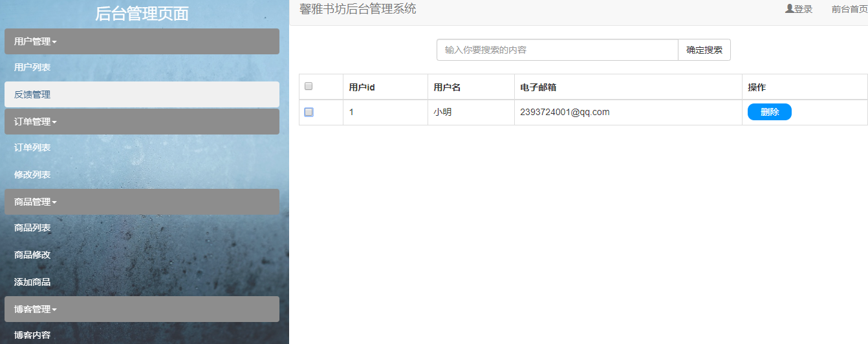The image size is (868, 344).
Task: Click the 前台首页 link
Action: coord(850,9)
